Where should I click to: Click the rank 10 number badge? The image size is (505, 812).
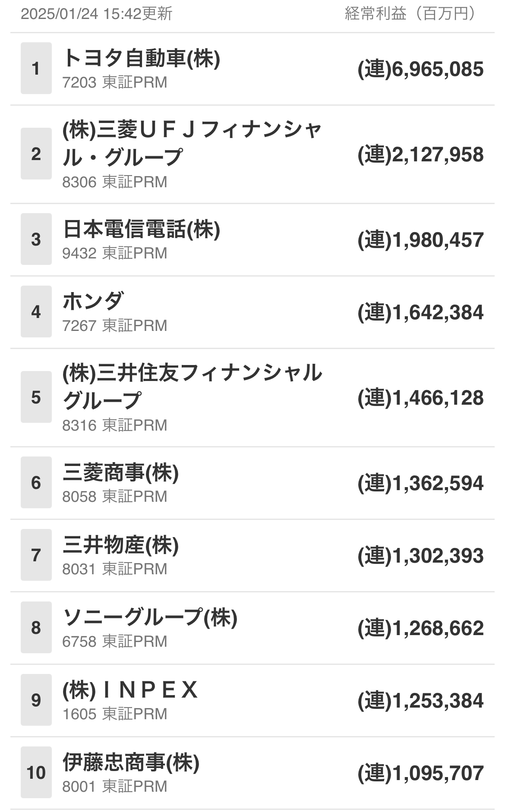[36, 772]
